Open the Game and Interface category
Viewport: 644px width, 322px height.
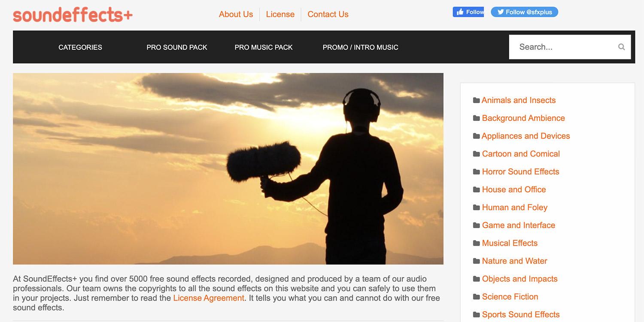pos(518,225)
